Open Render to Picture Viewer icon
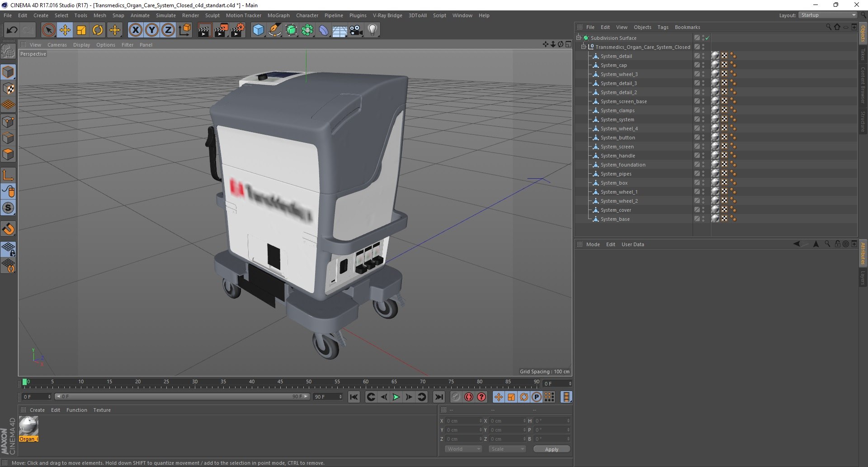The image size is (868, 467). pos(221,30)
